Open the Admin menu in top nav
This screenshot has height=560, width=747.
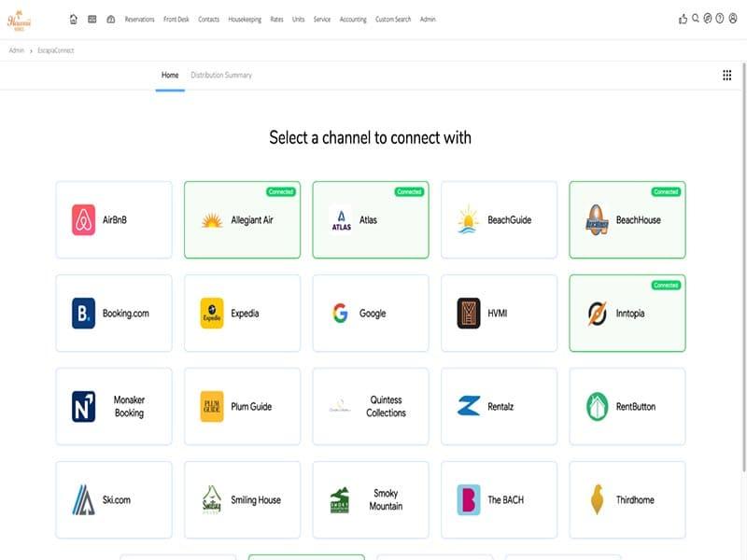click(x=428, y=20)
